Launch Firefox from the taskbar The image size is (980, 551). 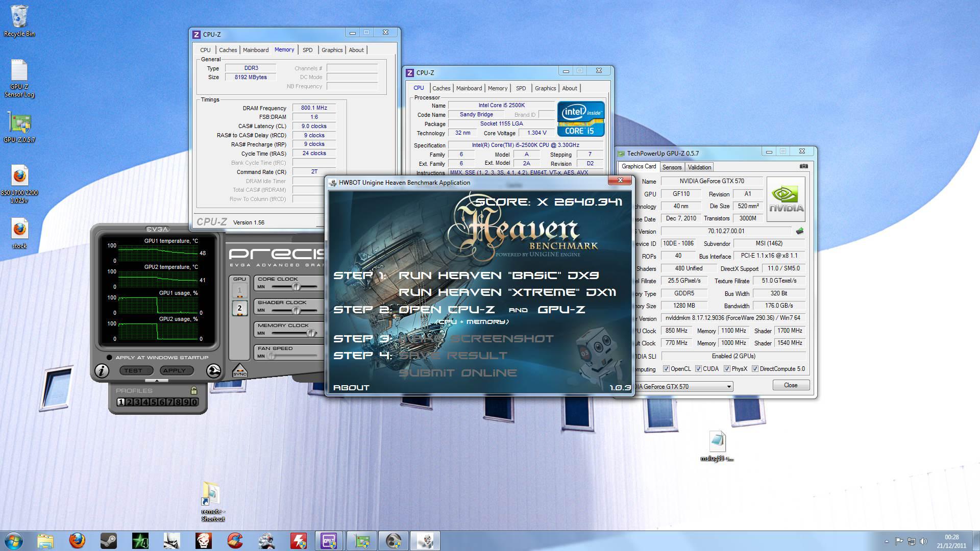(77, 541)
